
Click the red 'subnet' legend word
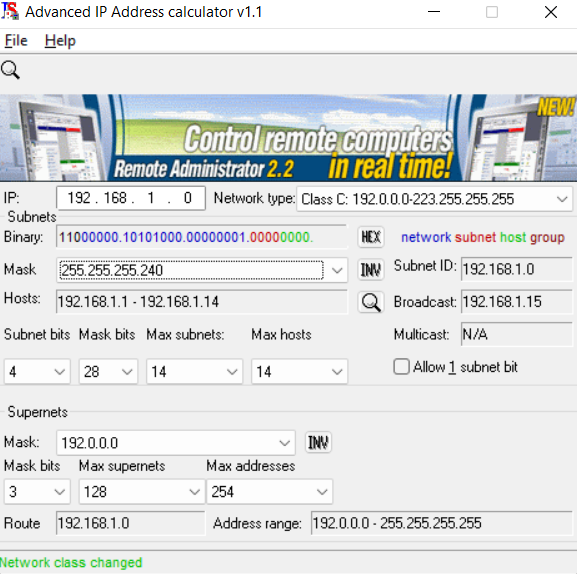[475, 237]
